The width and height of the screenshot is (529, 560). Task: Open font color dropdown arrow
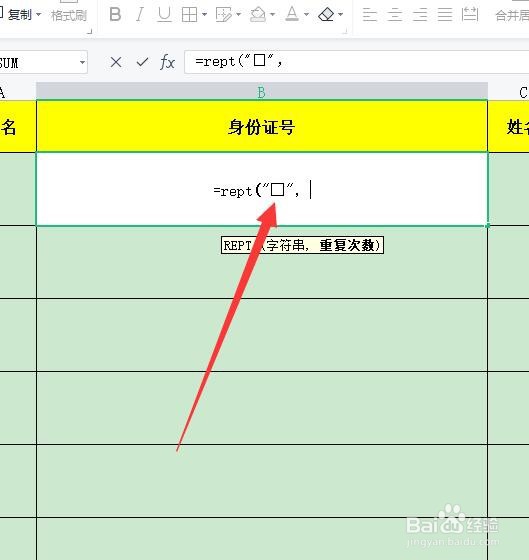(x=306, y=15)
